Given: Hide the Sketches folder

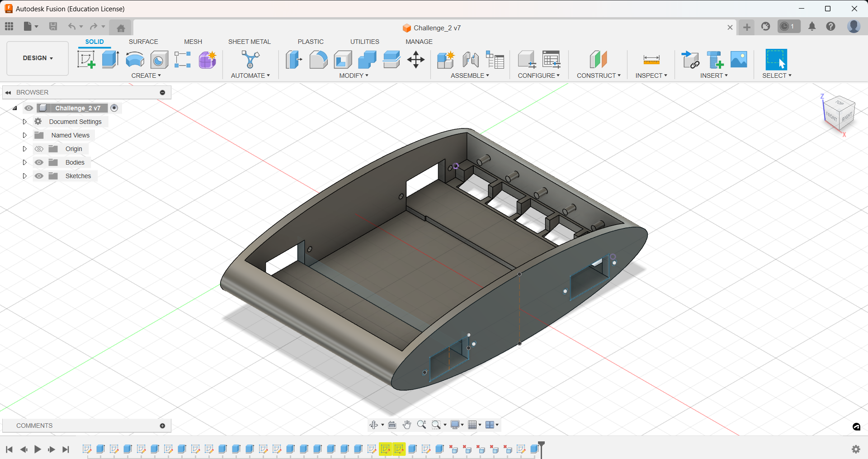Looking at the screenshot, I should point(39,176).
